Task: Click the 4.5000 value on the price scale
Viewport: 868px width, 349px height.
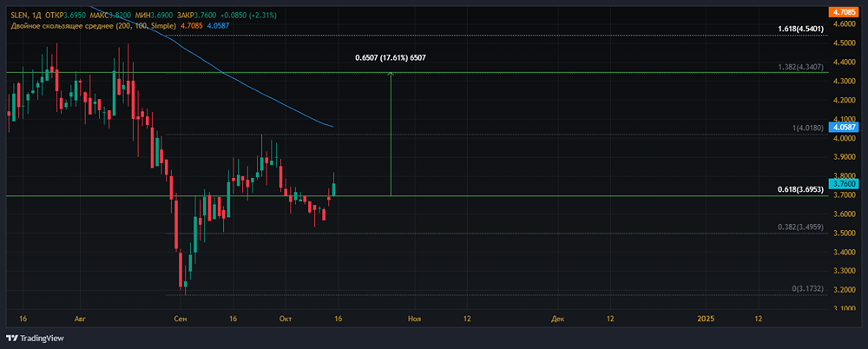Action: 839,43
